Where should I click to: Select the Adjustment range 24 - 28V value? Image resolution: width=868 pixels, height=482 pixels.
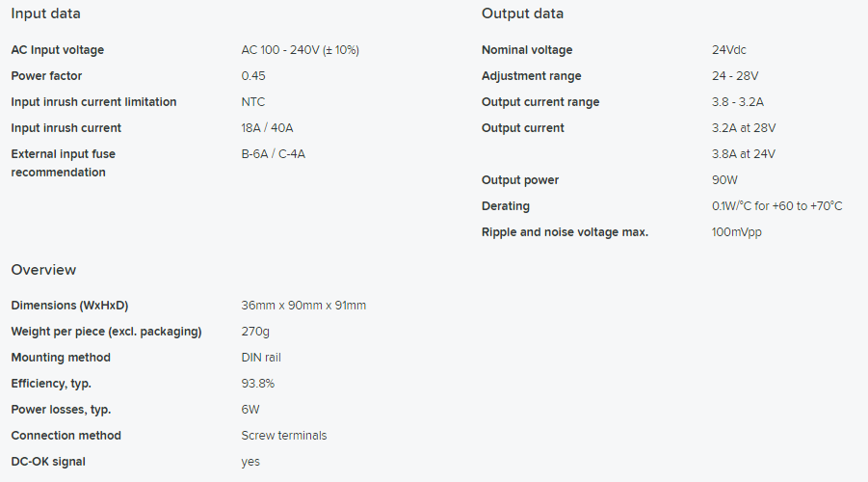click(735, 76)
